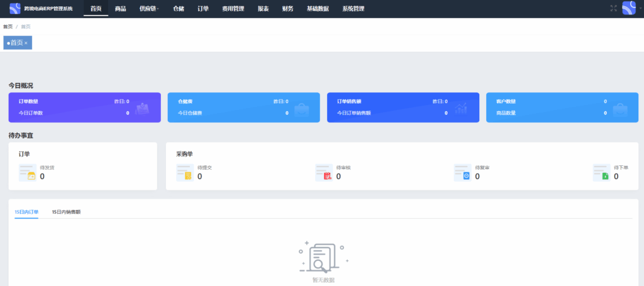Click the 待审核 label text

tap(343, 167)
